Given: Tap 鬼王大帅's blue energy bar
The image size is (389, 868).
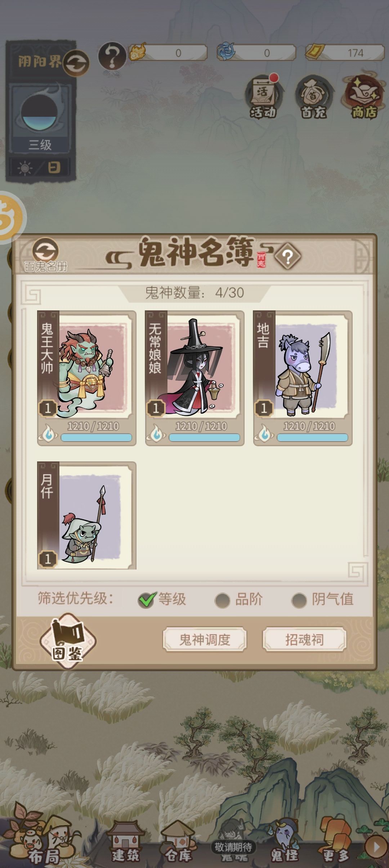Looking at the screenshot, I should pyautogui.click(x=96, y=438).
